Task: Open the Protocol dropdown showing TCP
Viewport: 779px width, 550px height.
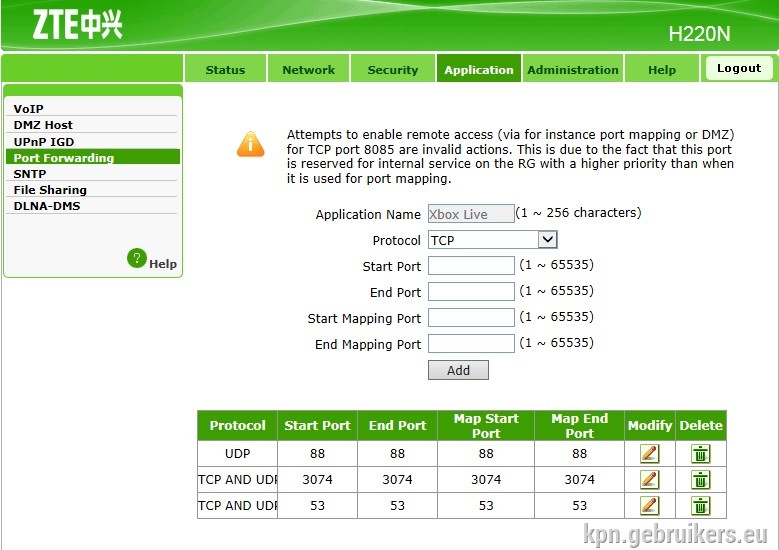Action: click(x=492, y=240)
